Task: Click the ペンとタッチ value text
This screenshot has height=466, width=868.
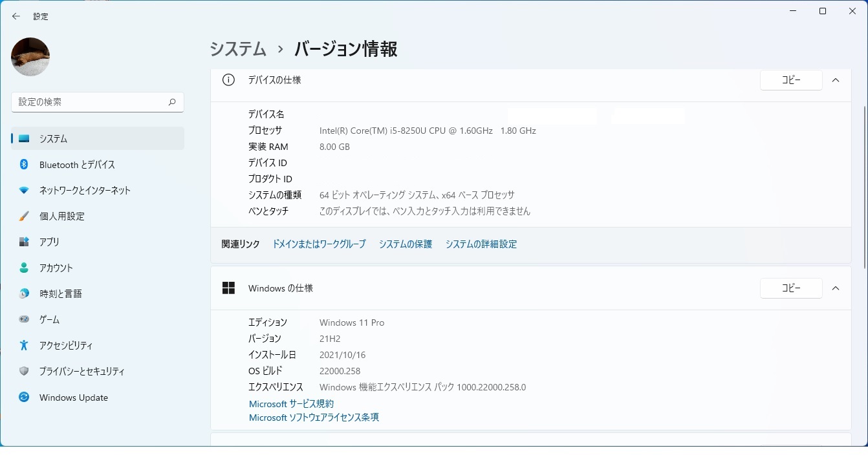Action: pos(425,211)
